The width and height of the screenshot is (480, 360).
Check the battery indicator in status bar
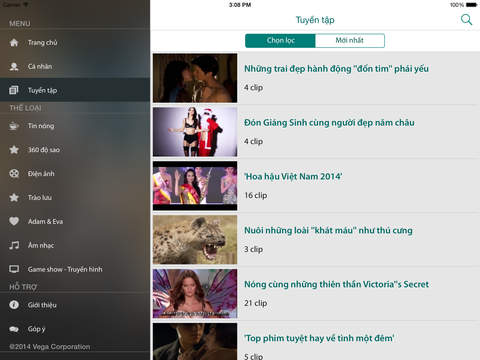tap(471, 5)
